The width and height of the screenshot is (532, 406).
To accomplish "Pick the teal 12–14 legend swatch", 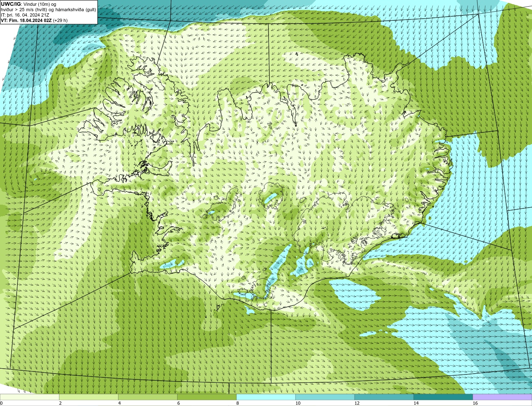I will click(x=384, y=397).
